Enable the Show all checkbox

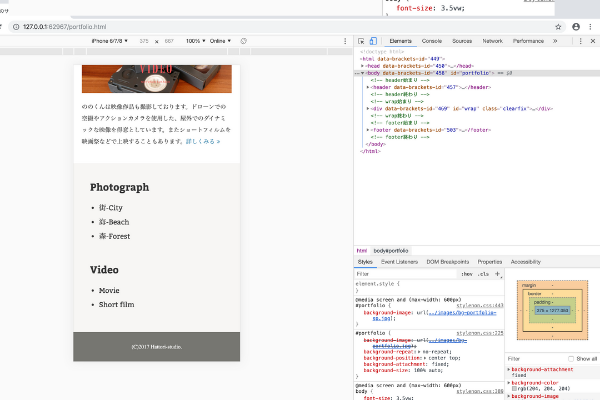tap(571, 359)
